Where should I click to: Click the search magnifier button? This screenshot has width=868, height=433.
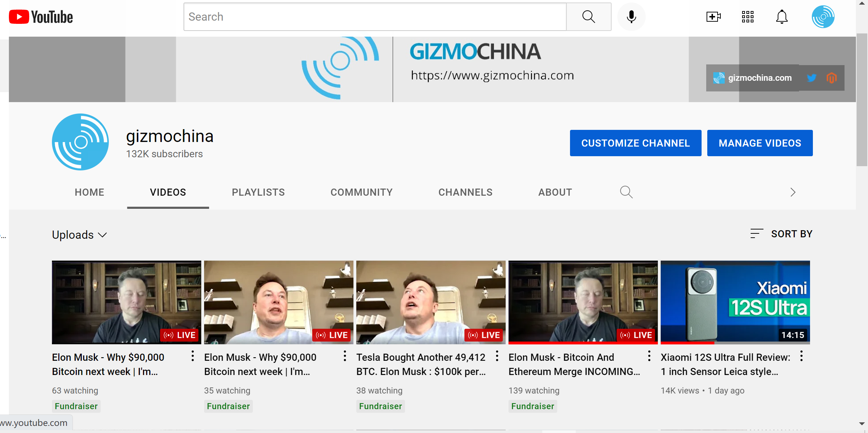coord(589,17)
